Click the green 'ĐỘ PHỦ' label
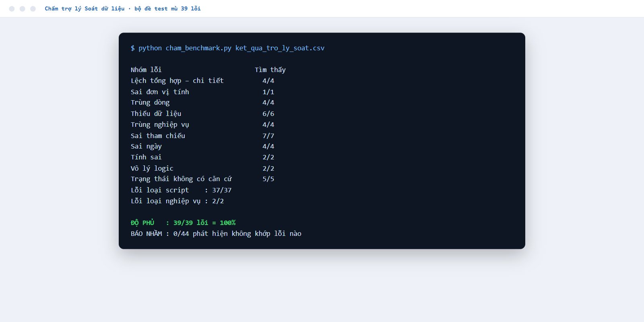Viewport: 644px width, 322px height. click(x=142, y=223)
